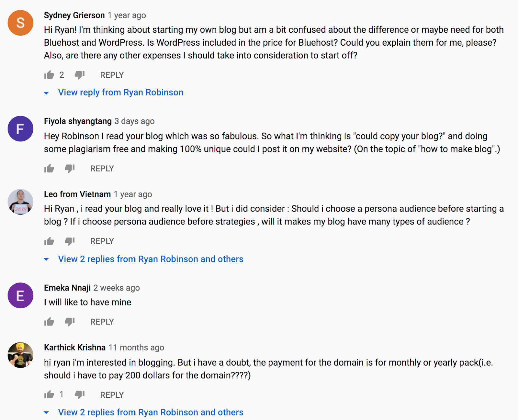Like Sydney Grierson's comment

[x=49, y=75]
